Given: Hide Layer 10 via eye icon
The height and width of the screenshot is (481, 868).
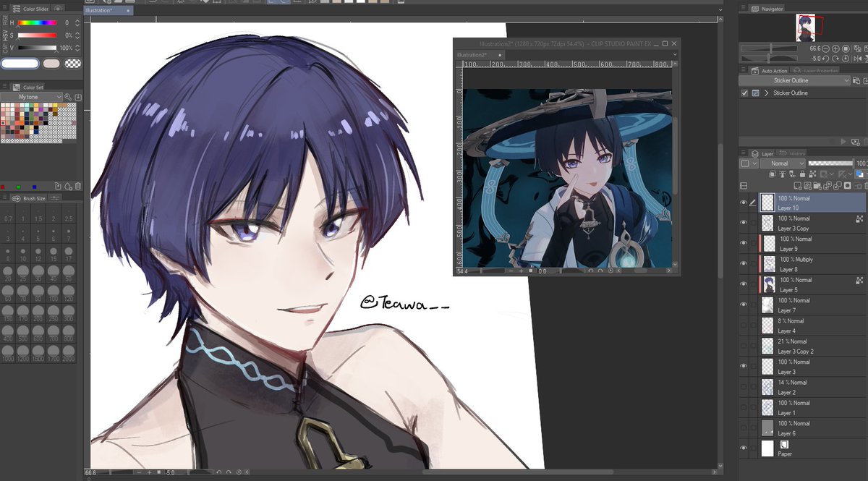Looking at the screenshot, I should click(x=743, y=203).
